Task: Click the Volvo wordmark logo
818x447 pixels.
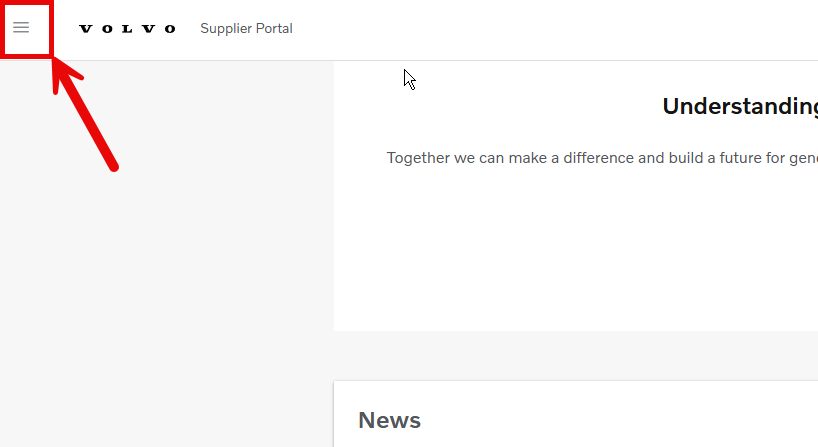Action: click(x=127, y=29)
